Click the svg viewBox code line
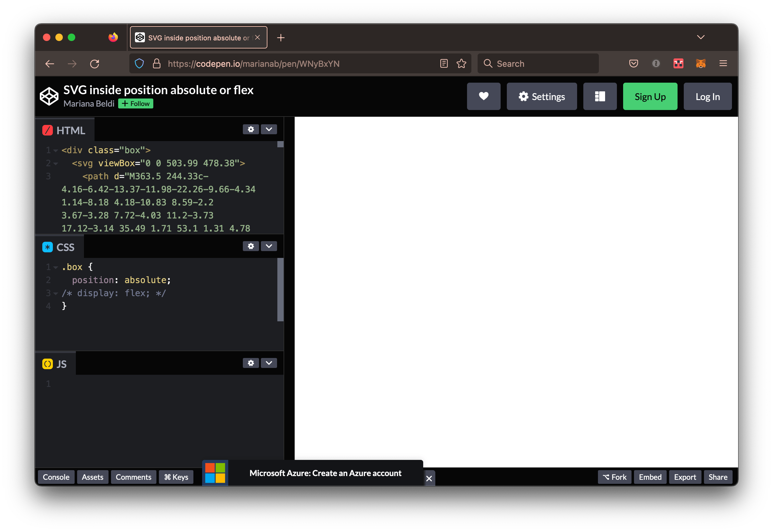Screen dimensions: 773x532 pos(158,163)
